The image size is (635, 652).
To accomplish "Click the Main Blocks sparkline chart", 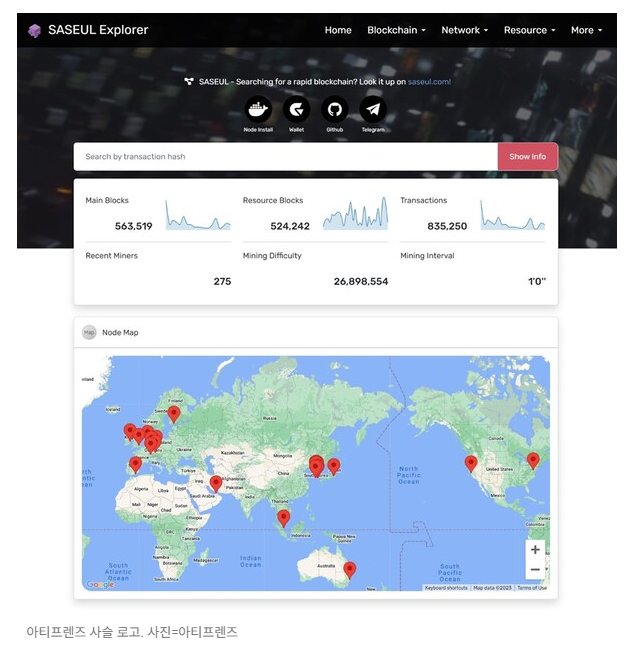I will (198, 215).
